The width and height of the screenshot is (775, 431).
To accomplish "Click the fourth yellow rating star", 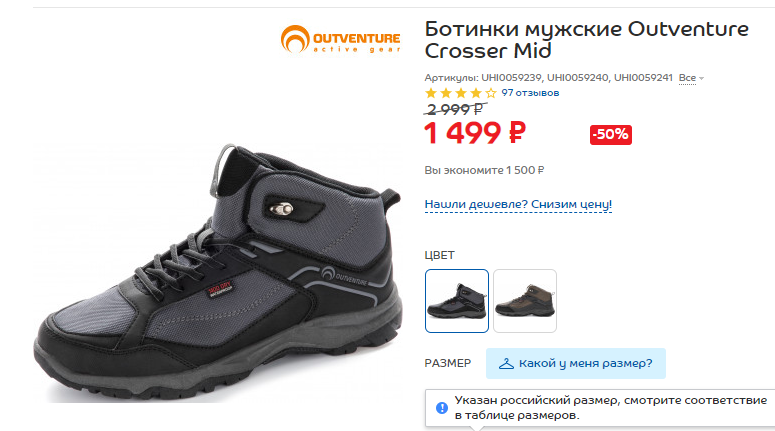I will click(475, 93).
